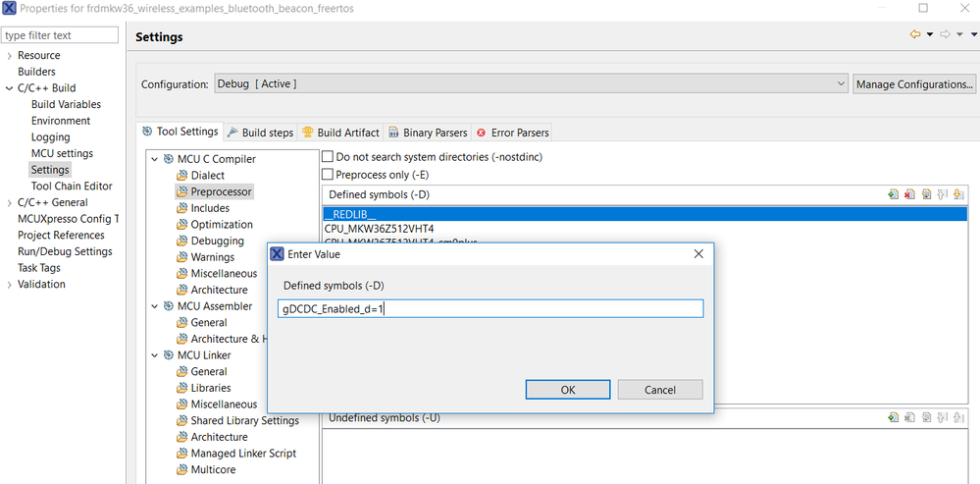Open the Environment page

(x=61, y=121)
